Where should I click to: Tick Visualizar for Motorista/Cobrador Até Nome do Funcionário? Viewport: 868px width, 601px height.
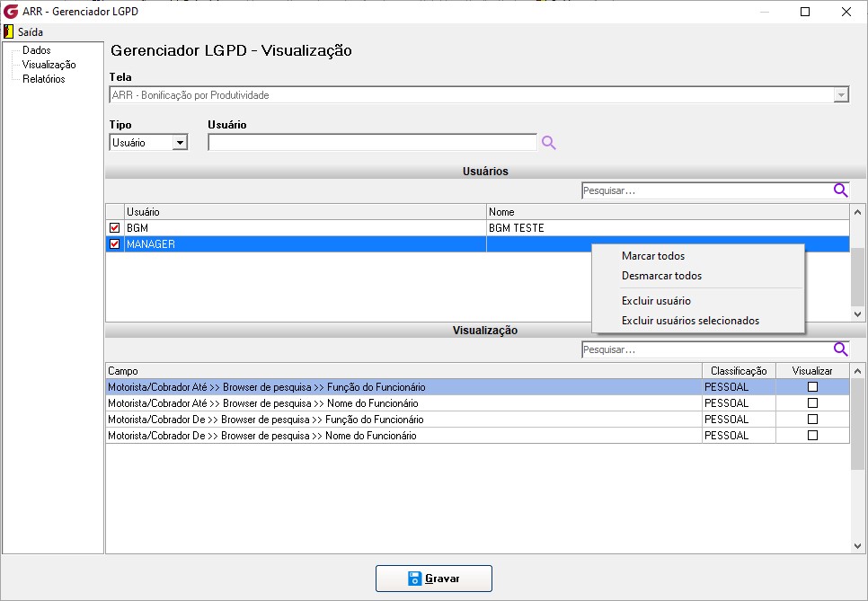812,402
